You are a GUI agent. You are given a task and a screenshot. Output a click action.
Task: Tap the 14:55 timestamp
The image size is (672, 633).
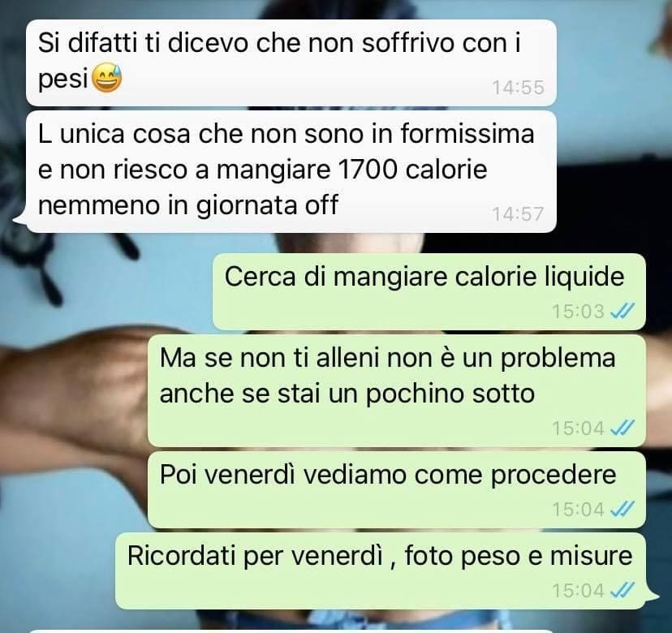point(518,88)
